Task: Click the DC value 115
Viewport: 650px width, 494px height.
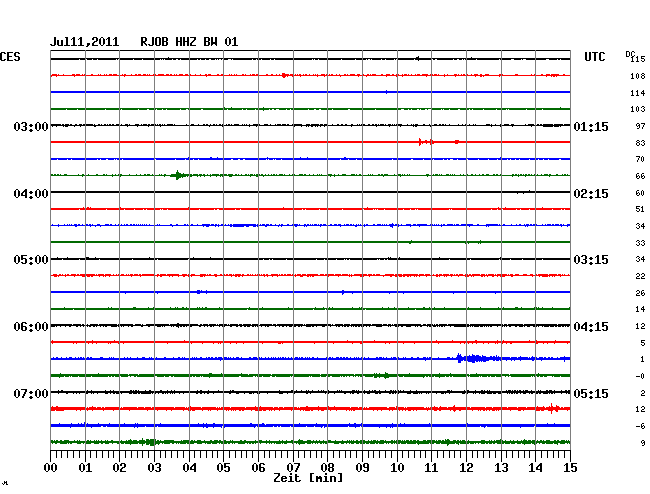Action: click(x=638, y=59)
